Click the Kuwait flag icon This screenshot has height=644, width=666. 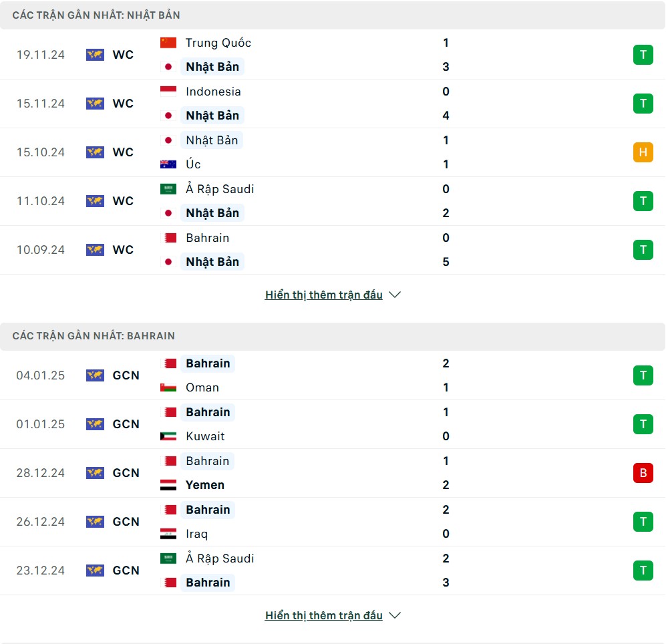(168, 436)
